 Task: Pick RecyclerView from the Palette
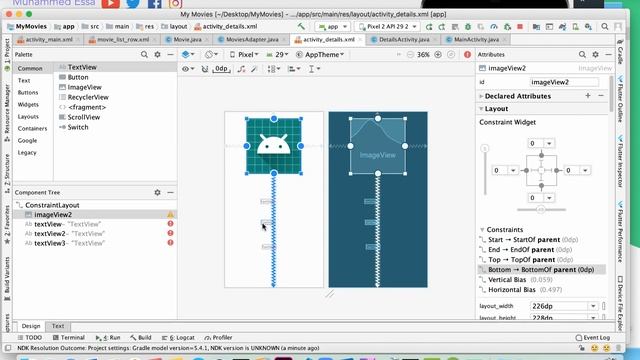tap(88, 97)
